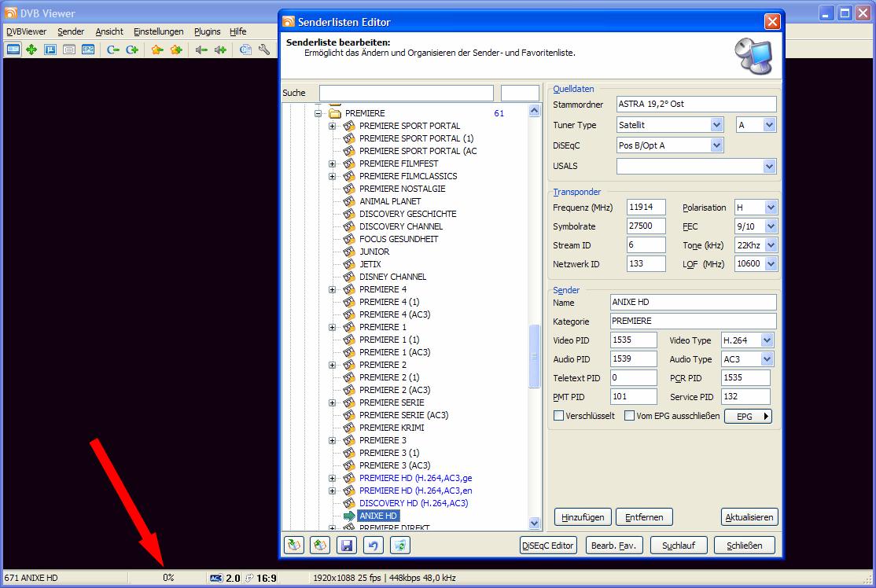Click the undo arrow icon in editor
Image resolution: width=876 pixels, height=588 pixels.
[x=374, y=545]
